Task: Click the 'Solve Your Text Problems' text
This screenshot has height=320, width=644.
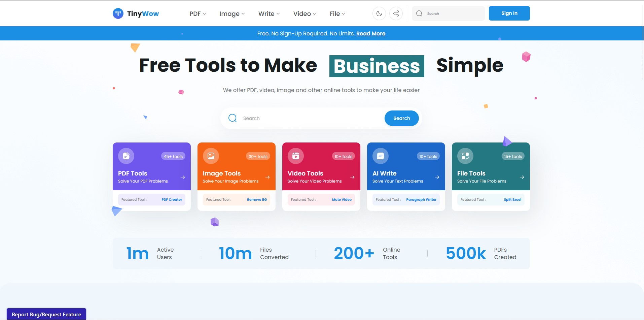Action: click(x=398, y=181)
